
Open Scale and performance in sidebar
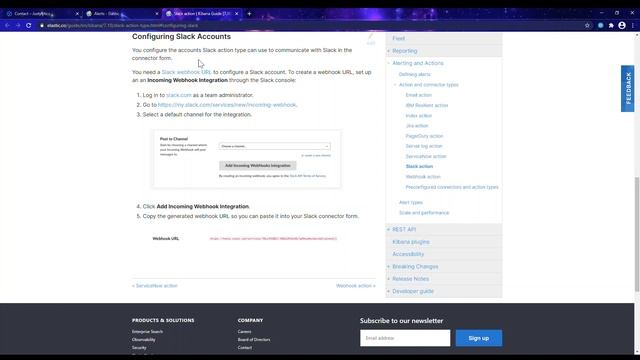[424, 213]
